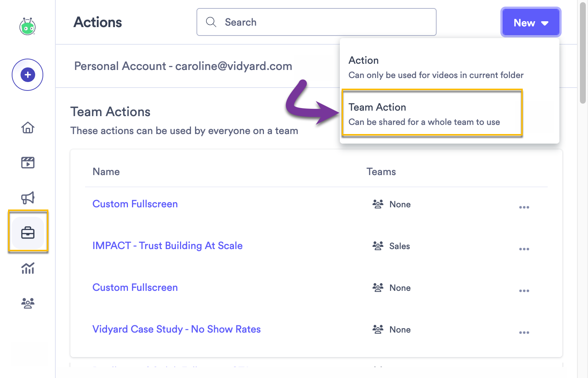The height and width of the screenshot is (378, 588).
Task: Select the highlighted briefcase Actions icon
Action: (27, 232)
